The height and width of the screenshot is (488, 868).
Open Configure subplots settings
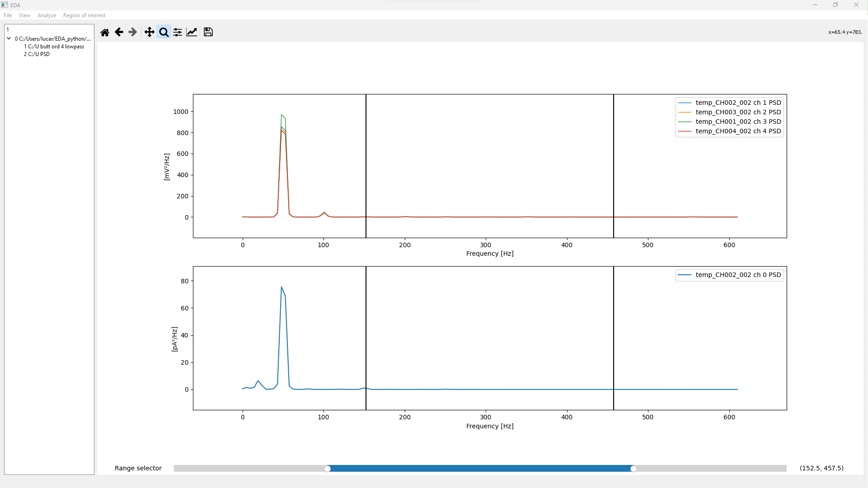coord(178,32)
